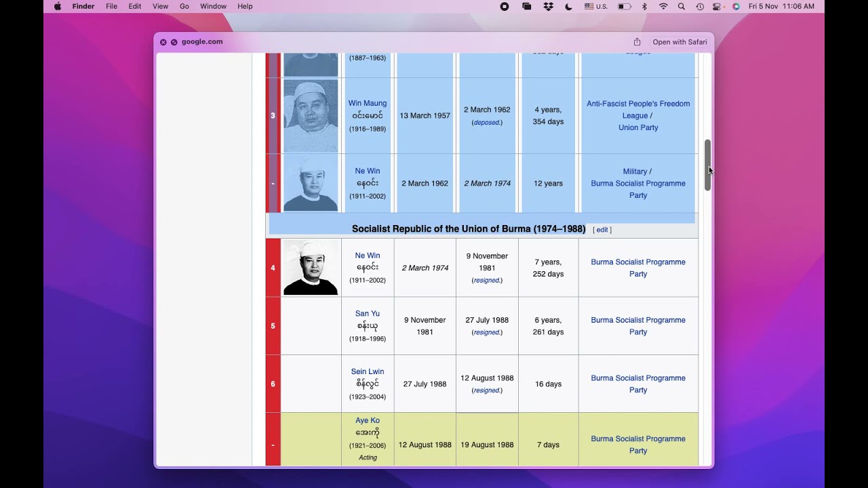868x488 pixels.
Task: Click the screen recording stop icon
Action: (x=505, y=6)
